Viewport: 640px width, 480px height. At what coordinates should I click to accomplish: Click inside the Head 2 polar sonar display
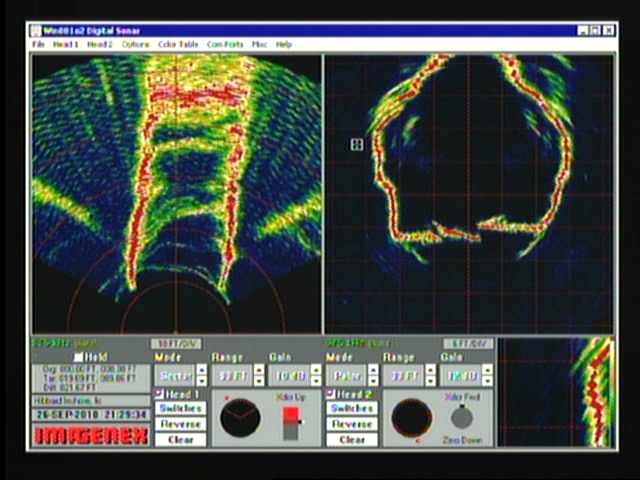(469, 194)
